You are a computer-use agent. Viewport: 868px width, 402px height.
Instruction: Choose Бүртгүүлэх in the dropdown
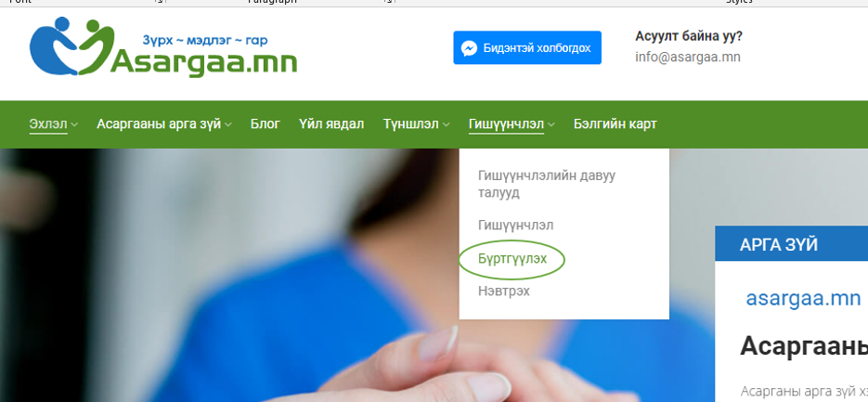point(512,259)
